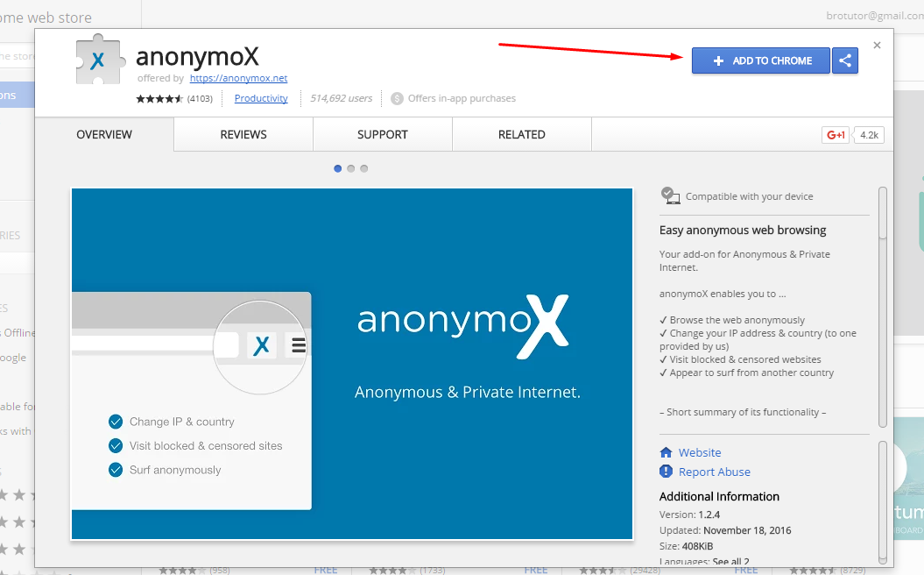The width and height of the screenshot is (924, 575).
Task: Click the share icon button
Action: pyautogui.click(x=845, y=60)
